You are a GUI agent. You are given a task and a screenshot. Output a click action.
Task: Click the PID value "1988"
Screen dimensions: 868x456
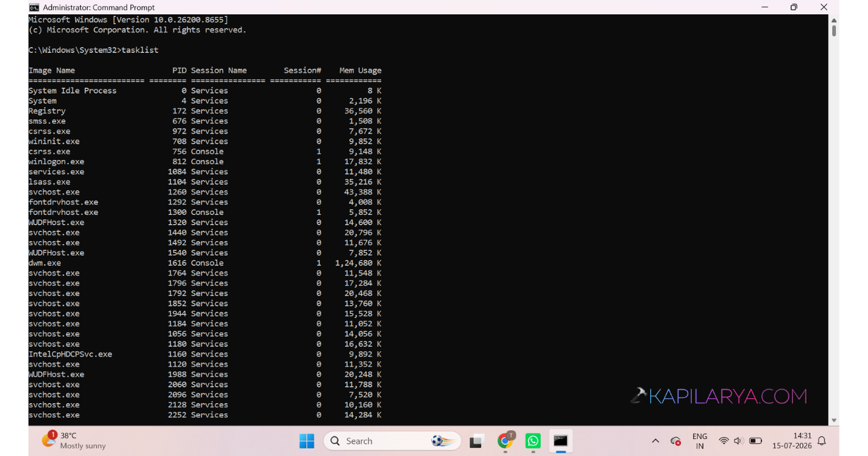pos(177,375)
